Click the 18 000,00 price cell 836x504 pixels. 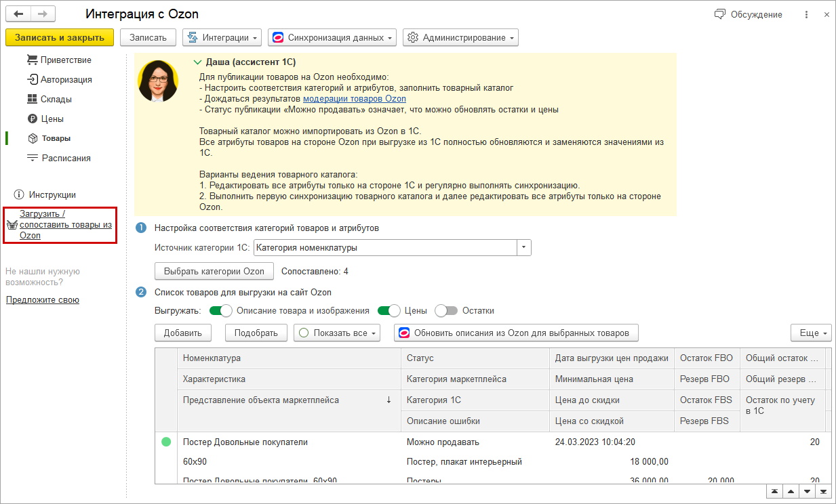[649, 461]
